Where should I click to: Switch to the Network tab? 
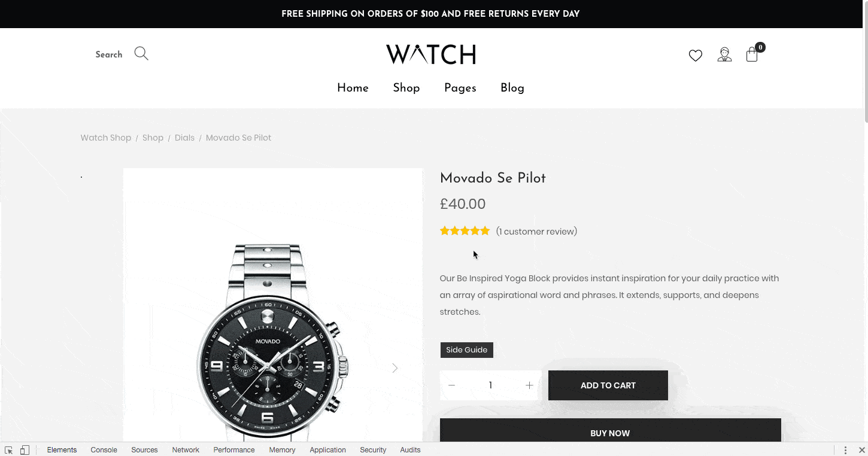click(186, 450)
